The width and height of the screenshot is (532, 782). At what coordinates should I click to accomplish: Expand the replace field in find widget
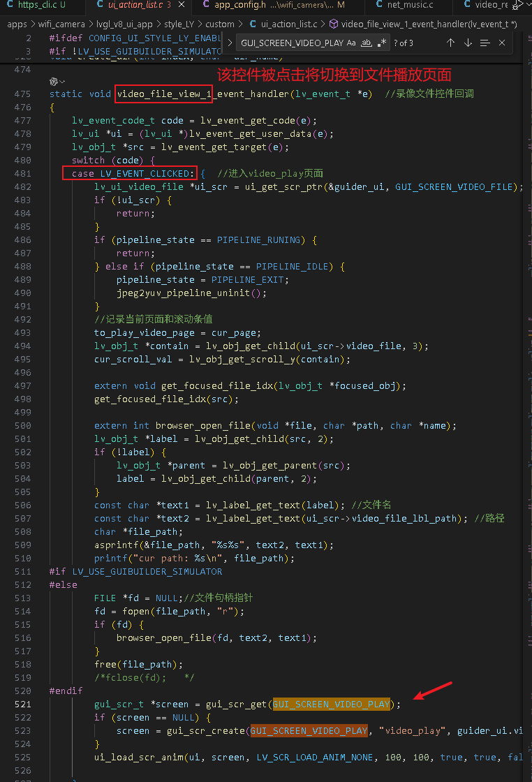230,43
